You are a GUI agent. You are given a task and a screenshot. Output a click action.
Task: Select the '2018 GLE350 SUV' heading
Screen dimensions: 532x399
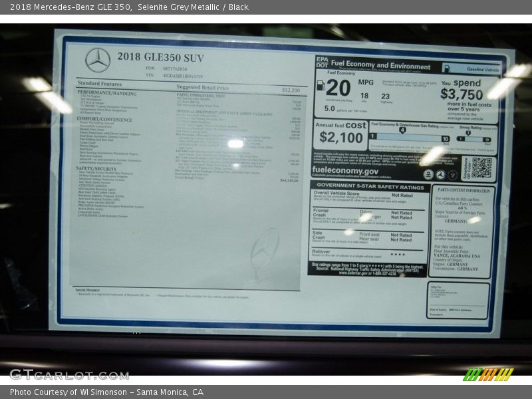(x=160, y=57)
